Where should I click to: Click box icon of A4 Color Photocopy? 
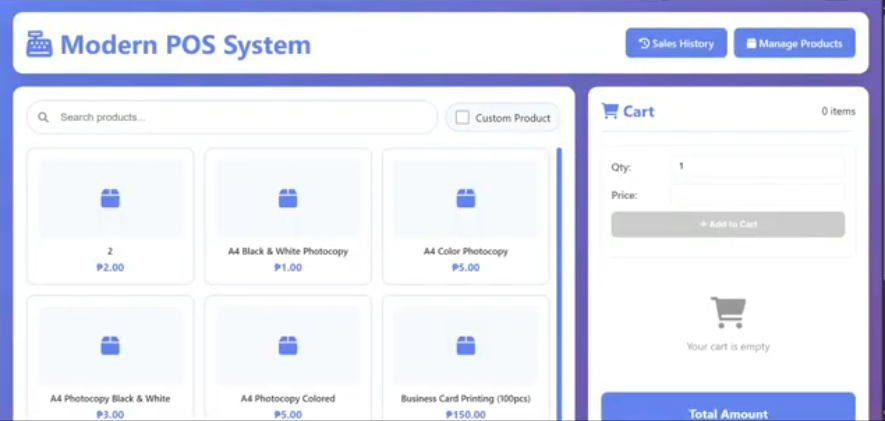466,198
